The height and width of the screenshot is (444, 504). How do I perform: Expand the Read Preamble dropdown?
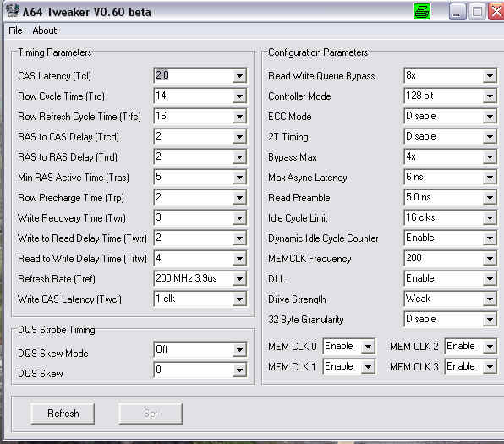tap(490, 197)
